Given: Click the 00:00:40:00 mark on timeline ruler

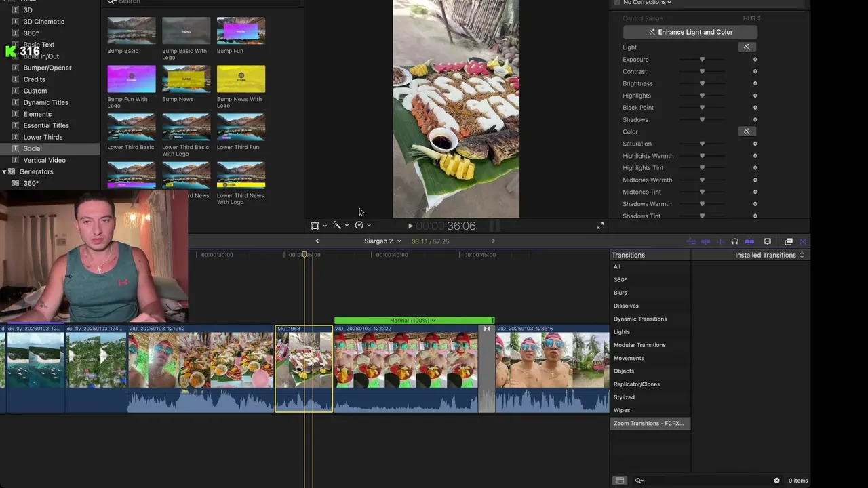Looking at the screenshot, I should click(391, 255).
